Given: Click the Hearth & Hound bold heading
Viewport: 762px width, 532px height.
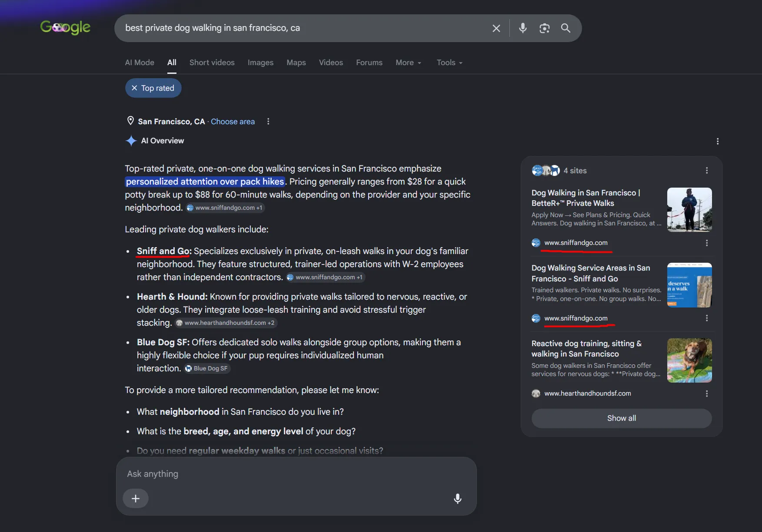Looking at the screenshot, I should tap(172, 297).
